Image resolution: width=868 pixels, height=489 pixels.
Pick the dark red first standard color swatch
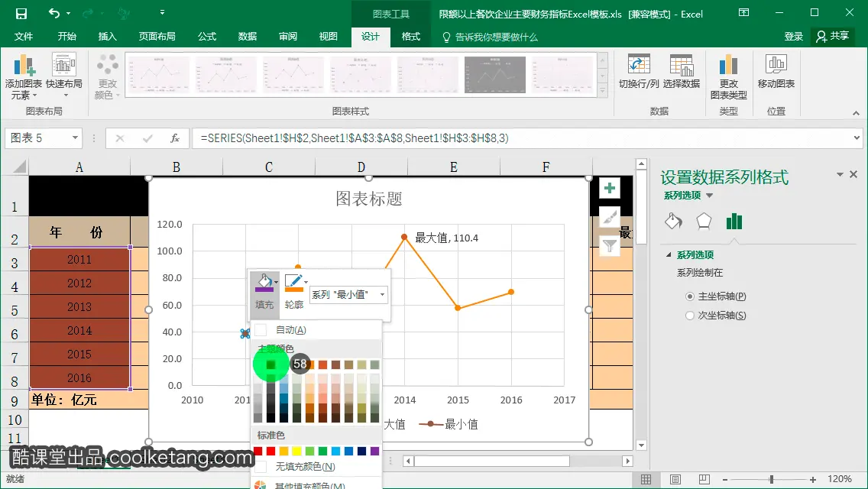[x=258, y=452]
